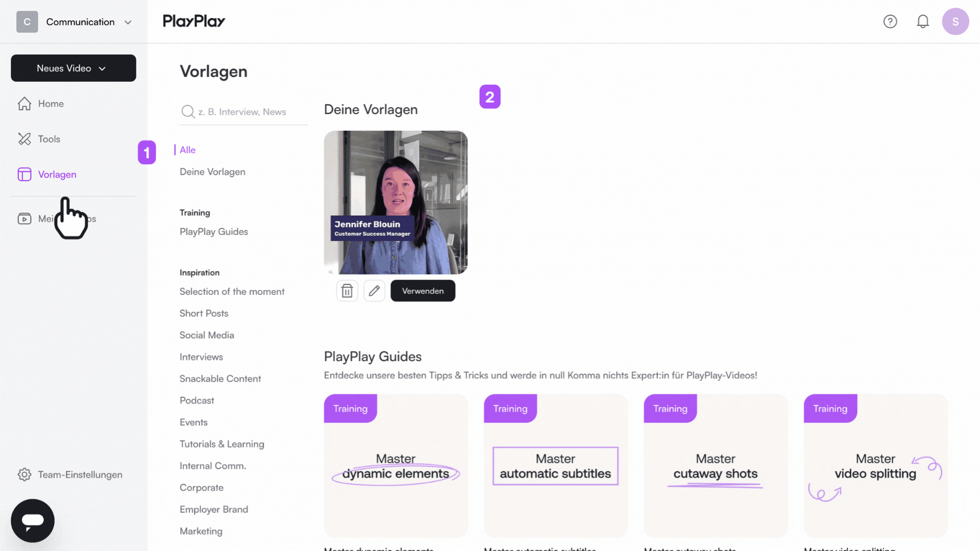Open Snackable Content category

click(x=220, y=379)
